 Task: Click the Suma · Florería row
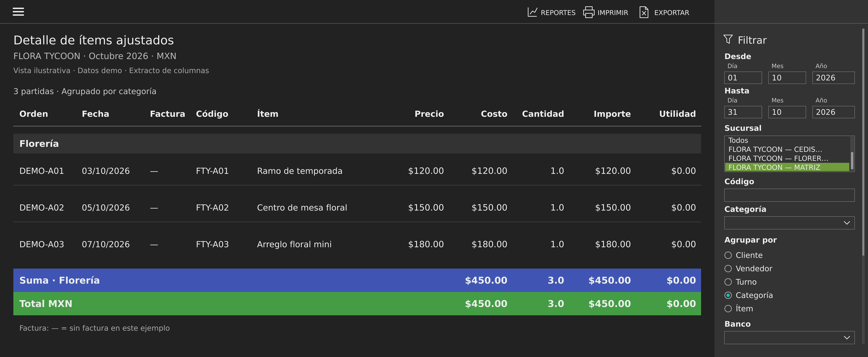click(x=357, y=280)
